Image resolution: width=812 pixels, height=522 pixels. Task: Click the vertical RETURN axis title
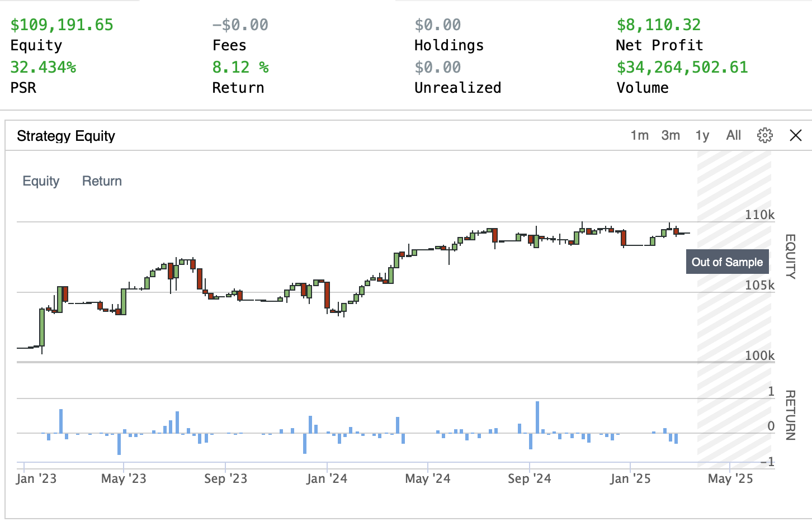(790, 415)
